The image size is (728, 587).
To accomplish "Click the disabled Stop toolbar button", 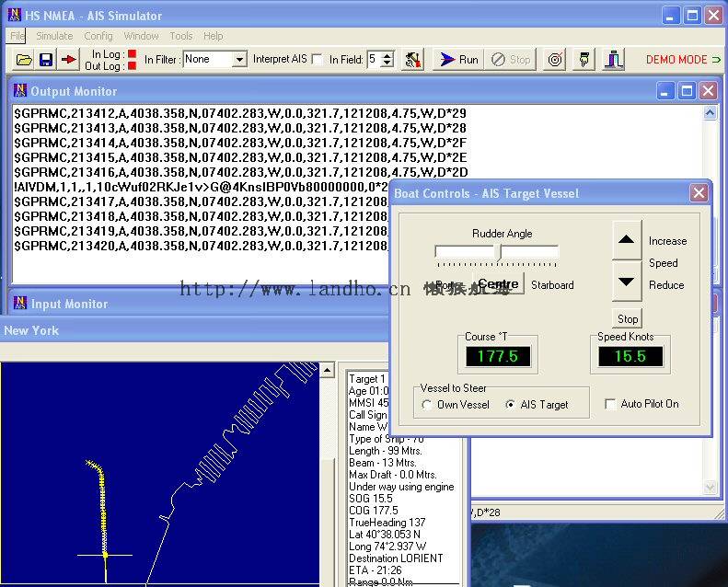I will point(511,60).
